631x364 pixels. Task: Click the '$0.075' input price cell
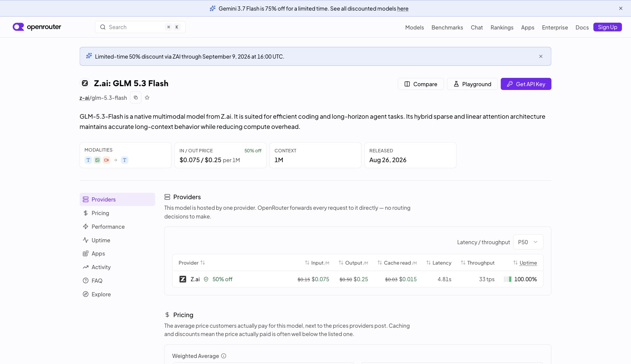[320, 279]
